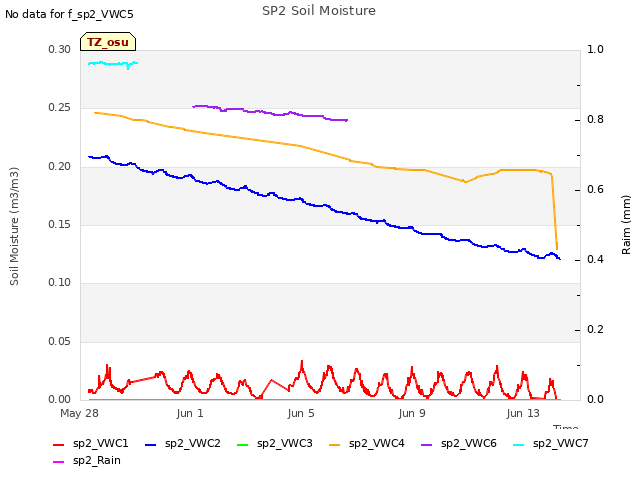Viewport: 640px width, 480px height.
Task: Click the Jun 1 x-axis tick label
Action: [190, 413]
